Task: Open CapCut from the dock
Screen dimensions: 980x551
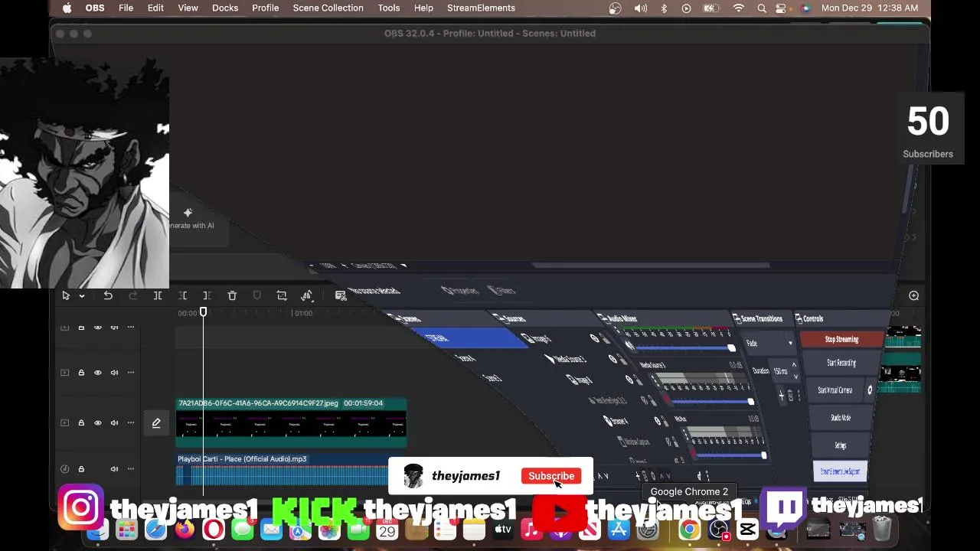Action: click(x=748, y=530)
